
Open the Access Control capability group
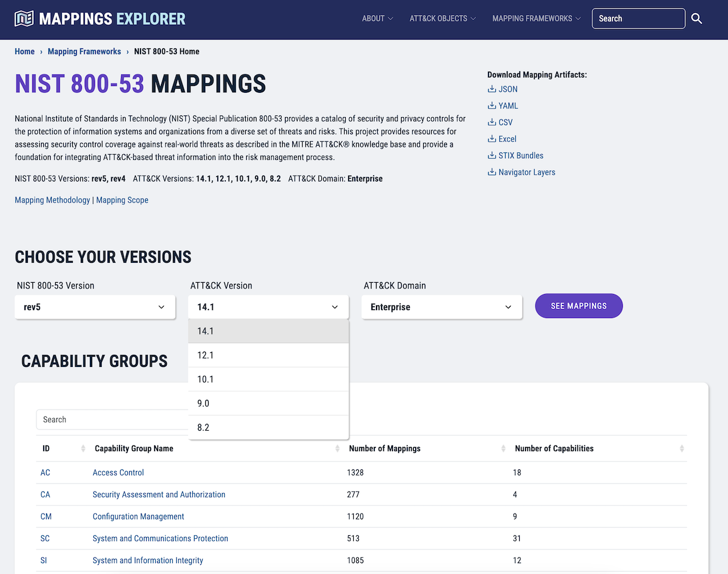pos(118,473)
